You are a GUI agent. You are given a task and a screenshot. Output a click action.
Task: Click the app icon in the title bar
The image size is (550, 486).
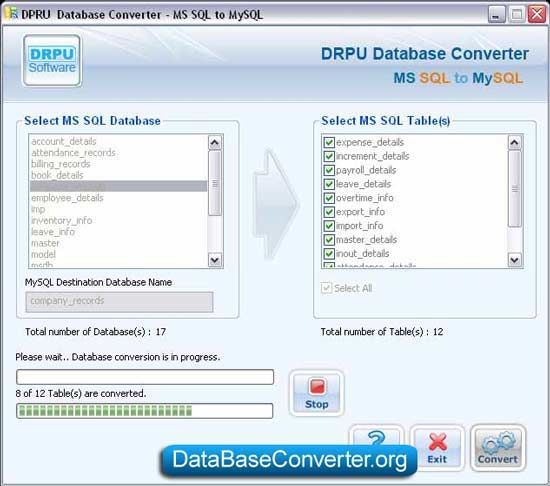click(x=11, y=14)
